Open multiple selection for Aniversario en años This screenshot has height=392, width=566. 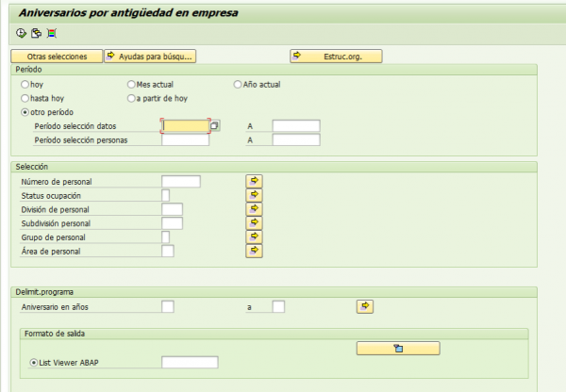click(365, 306)
